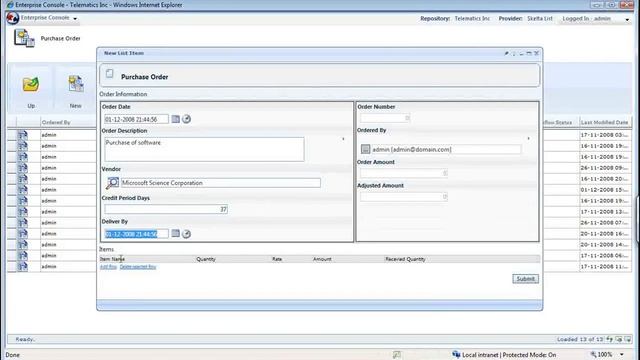This screenshot has height=360, width=640.
Task: Click the address book icon in Ordered By
Action: (x=365, y=149)
